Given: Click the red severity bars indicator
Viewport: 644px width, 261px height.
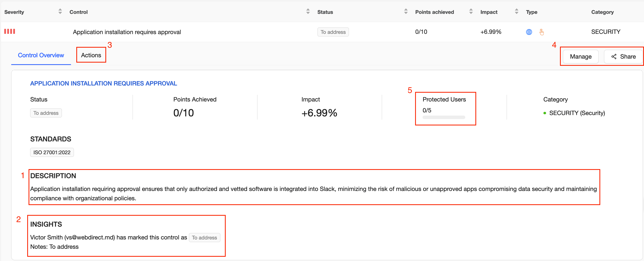Looking at the screenshot, I should (x=10, y=31).
